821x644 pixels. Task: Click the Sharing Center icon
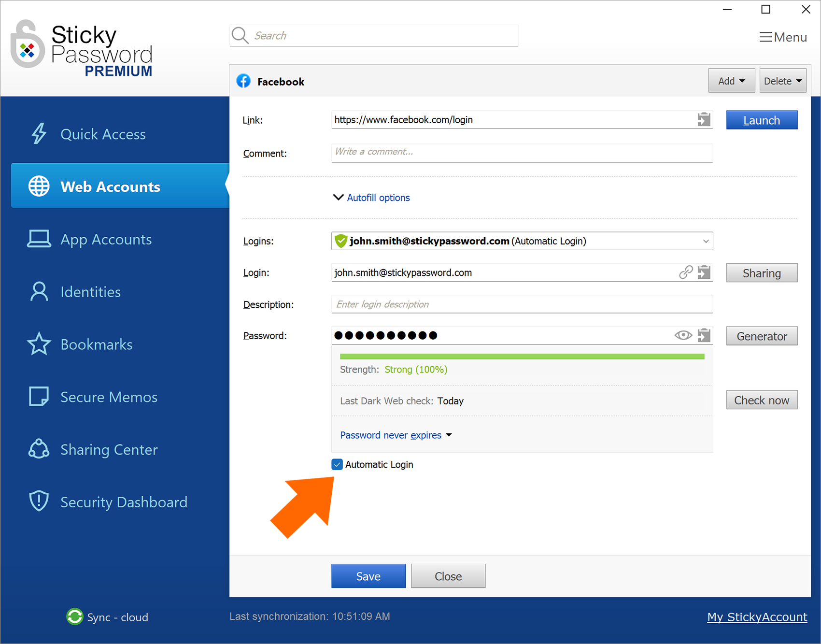pyautogui.click(x=39, y=449)
